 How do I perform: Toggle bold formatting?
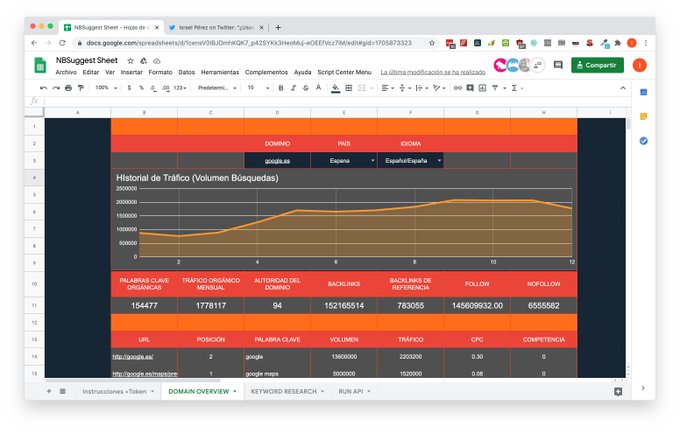pyautogui.click(x=281, y=88)
